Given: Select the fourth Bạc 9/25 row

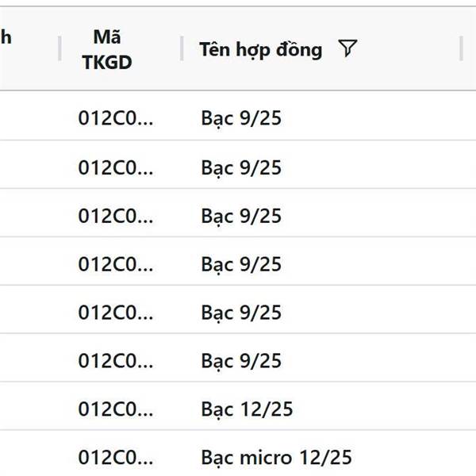Looking at the screenshot, I should [238, 261].
